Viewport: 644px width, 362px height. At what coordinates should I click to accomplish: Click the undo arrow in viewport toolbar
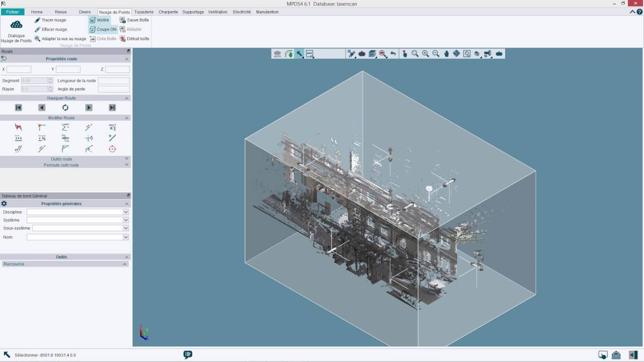[x=393, y=54]
